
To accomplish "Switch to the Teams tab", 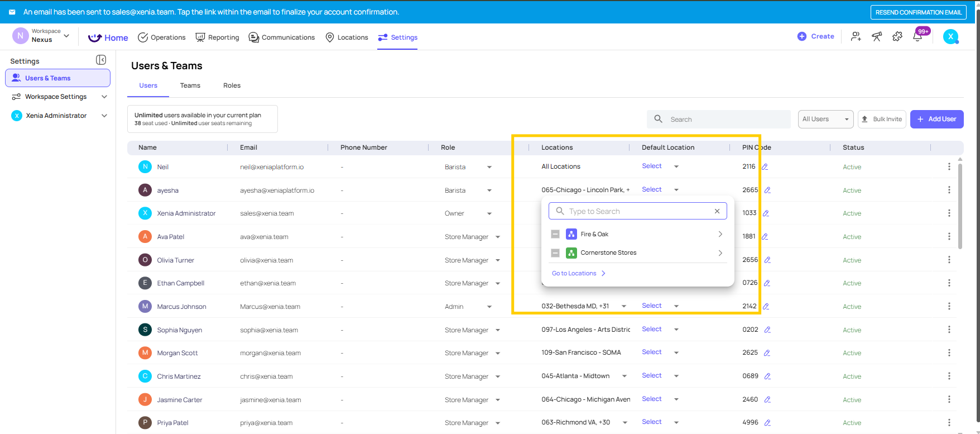I will pos(190,85).
